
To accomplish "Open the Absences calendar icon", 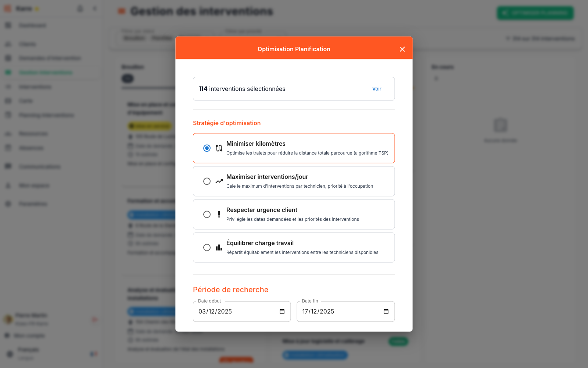I will pyautogui.click(x=8, y=148).
